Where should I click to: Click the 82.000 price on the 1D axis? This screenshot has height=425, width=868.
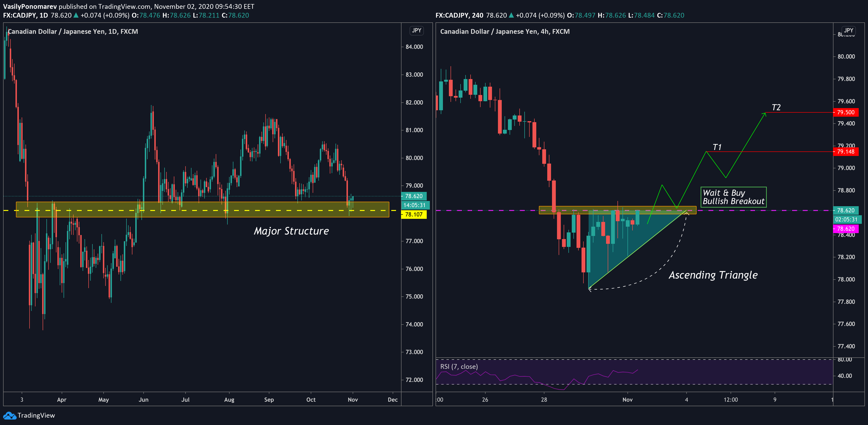pos(414,103)
